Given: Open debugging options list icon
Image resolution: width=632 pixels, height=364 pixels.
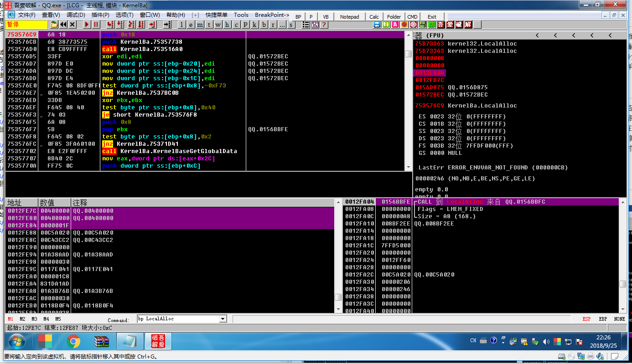Looking at the screenshot, I should point(306,25).
